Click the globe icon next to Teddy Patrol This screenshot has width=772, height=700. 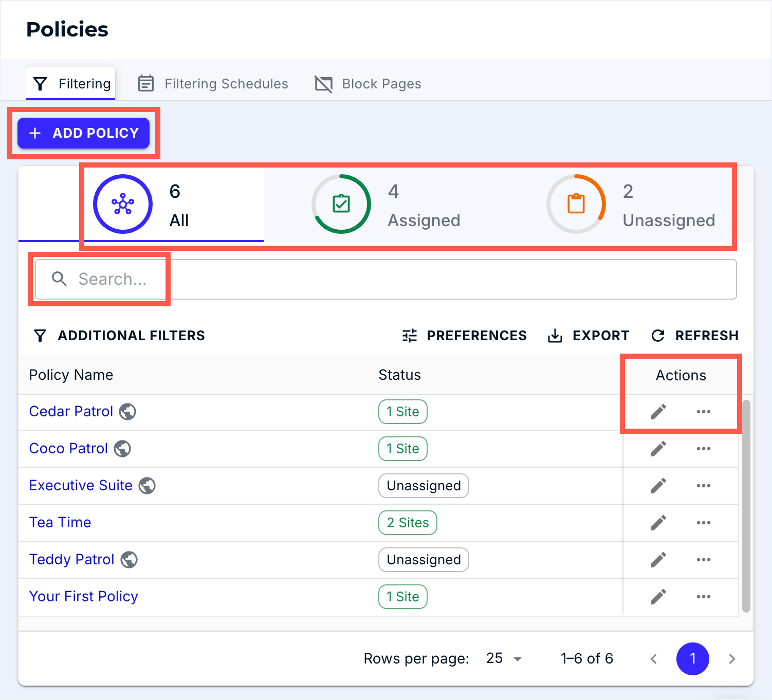[x=129, y=560]
